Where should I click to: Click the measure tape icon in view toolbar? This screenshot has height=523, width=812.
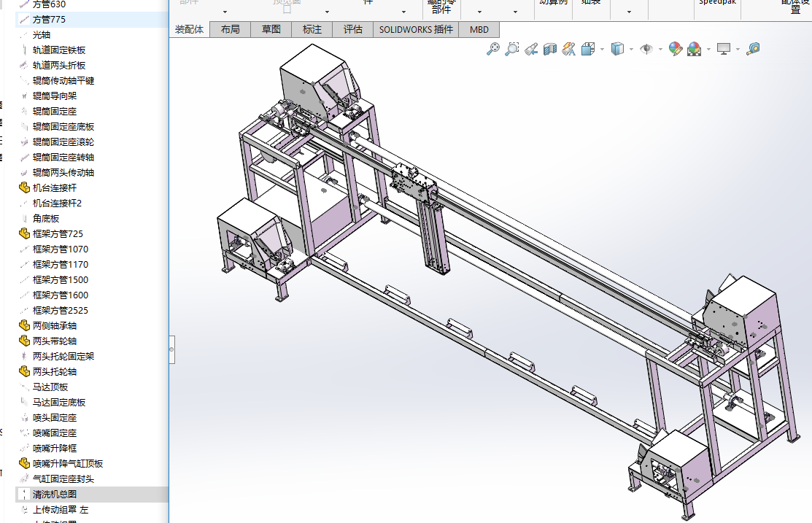pos(754,49)
